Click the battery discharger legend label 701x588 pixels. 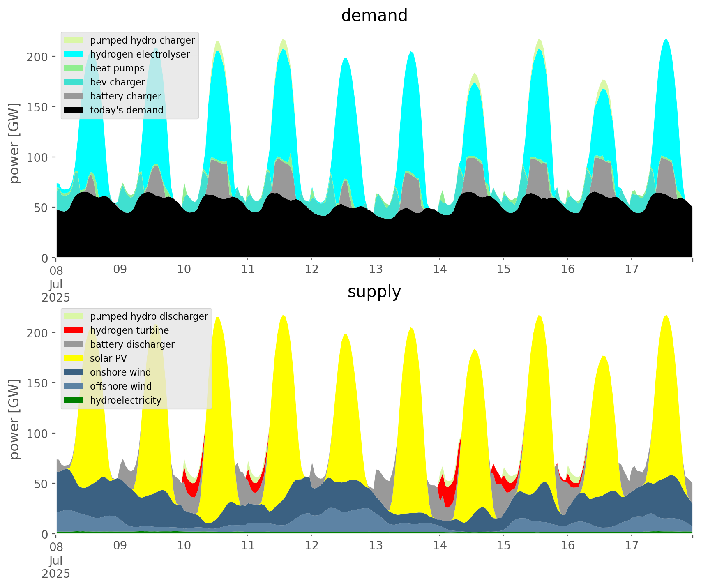(132, 344)
